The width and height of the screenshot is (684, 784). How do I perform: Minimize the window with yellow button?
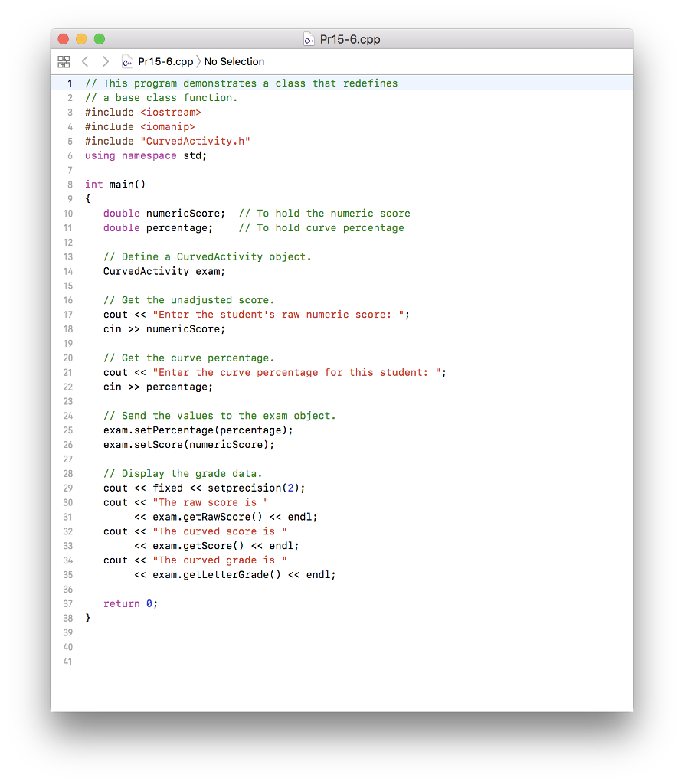point(80,38)
